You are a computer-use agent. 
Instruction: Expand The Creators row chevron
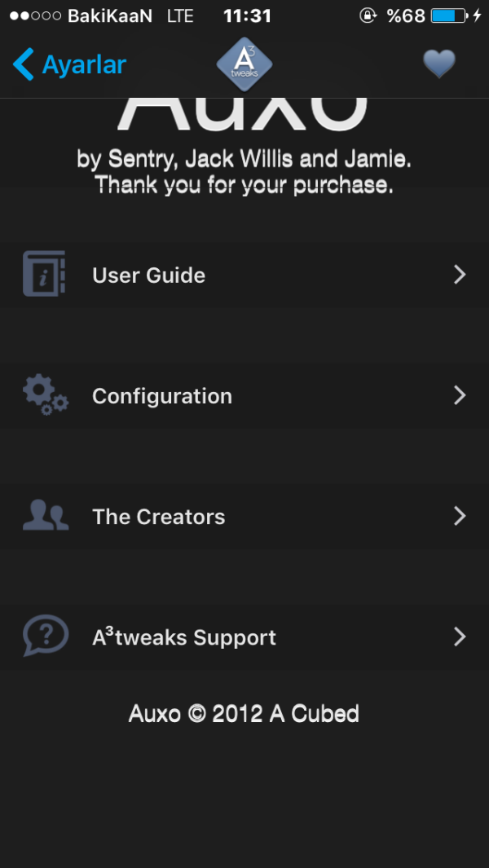460,516
